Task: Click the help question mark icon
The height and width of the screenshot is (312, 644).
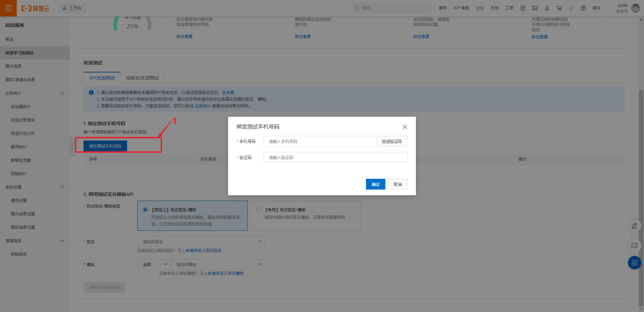Action: point(583,8)
